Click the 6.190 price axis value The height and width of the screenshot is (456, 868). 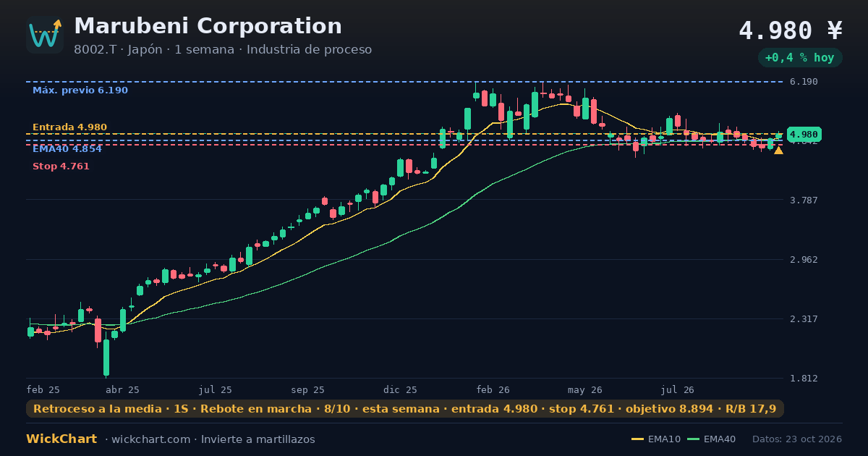[x=804, y=82]
